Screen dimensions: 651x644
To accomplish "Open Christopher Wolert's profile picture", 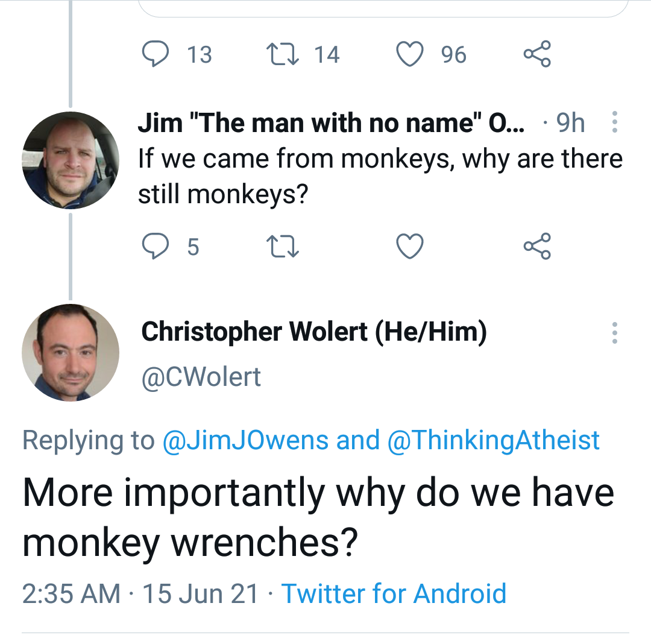I will click(70, 352).
